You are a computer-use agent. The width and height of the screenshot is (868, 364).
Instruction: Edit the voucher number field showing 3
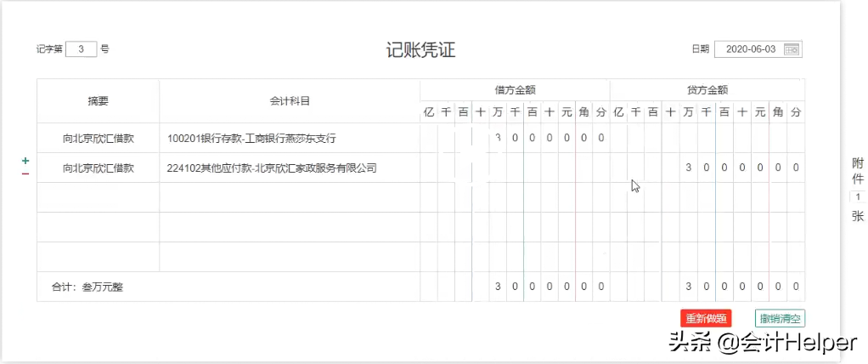81,49
